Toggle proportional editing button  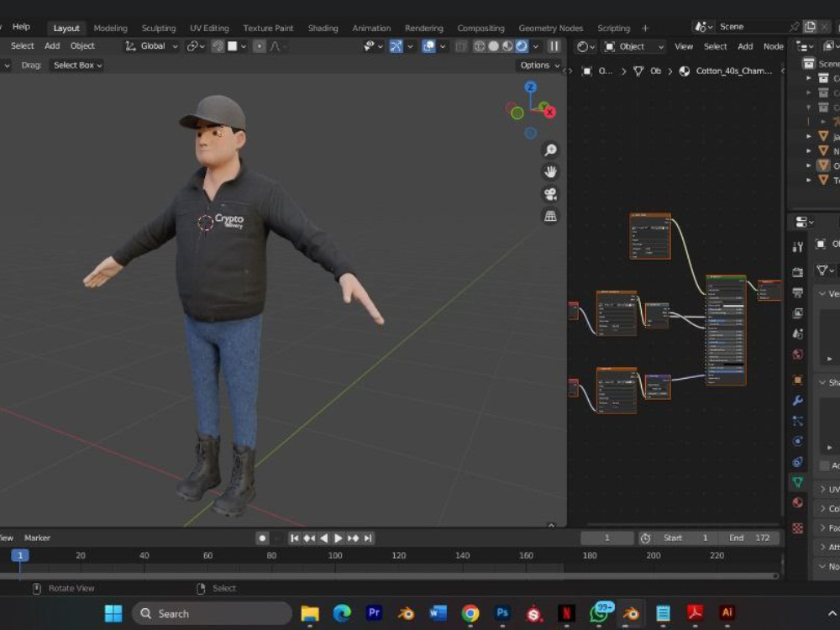pos(260,46)
